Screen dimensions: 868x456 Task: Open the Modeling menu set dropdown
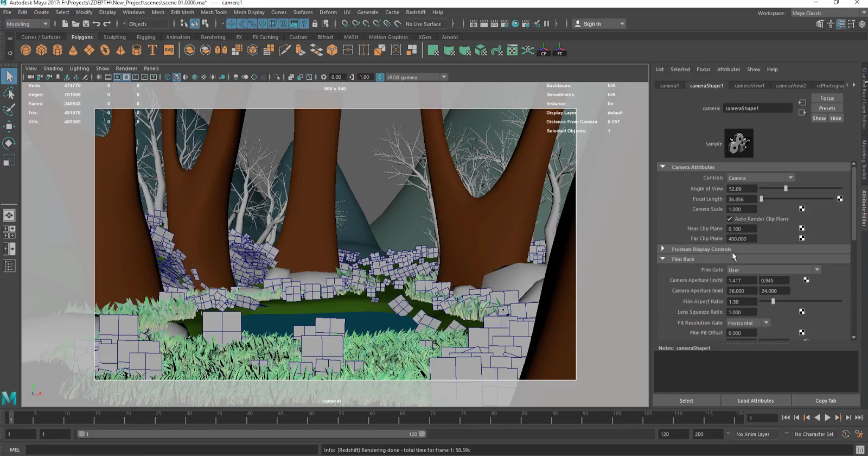(27, 24)
